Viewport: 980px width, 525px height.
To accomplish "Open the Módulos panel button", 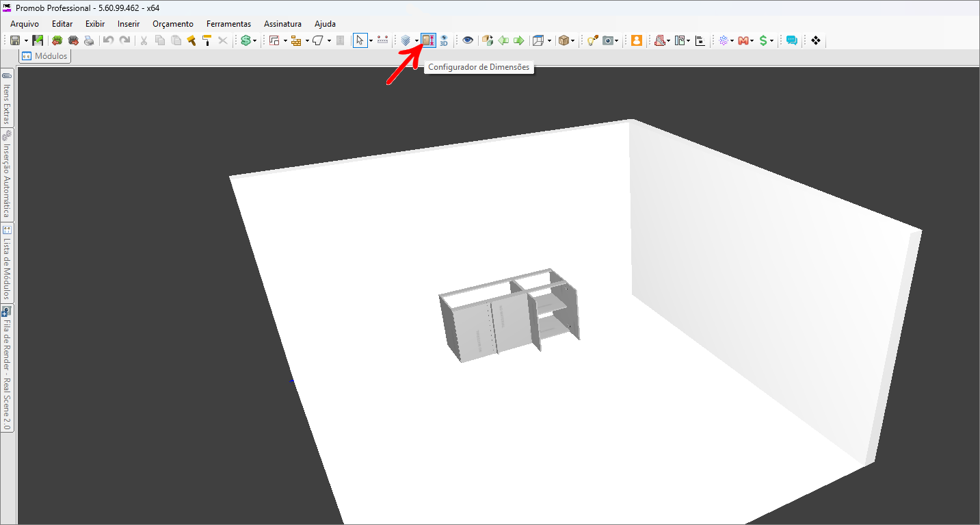I will (45, 56).
